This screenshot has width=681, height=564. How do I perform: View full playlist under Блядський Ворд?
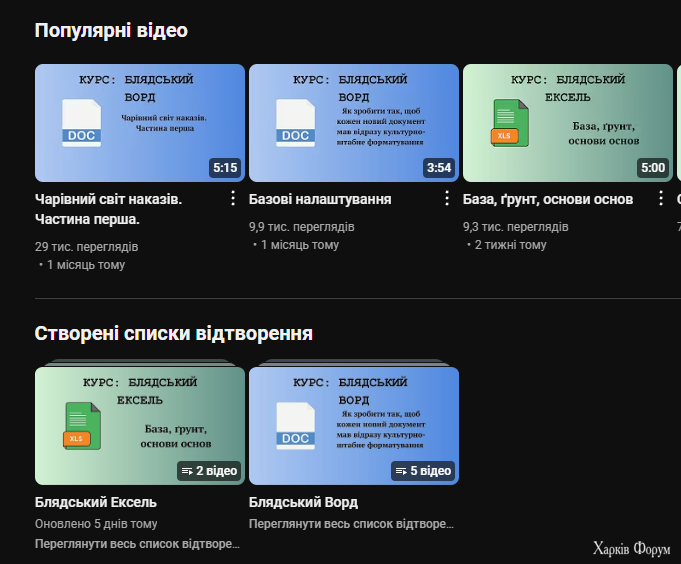351,524
